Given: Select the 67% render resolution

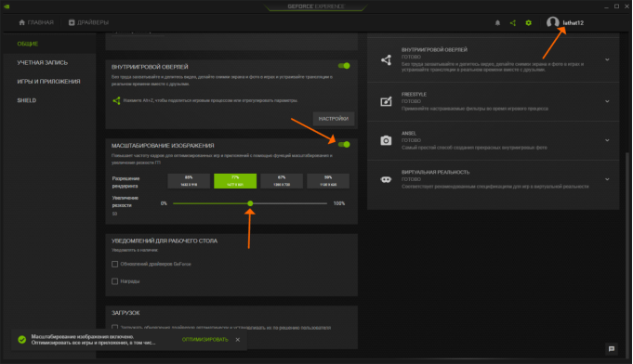Looking at the screenshot, I should pyautogui.click(x=282, y=181).
